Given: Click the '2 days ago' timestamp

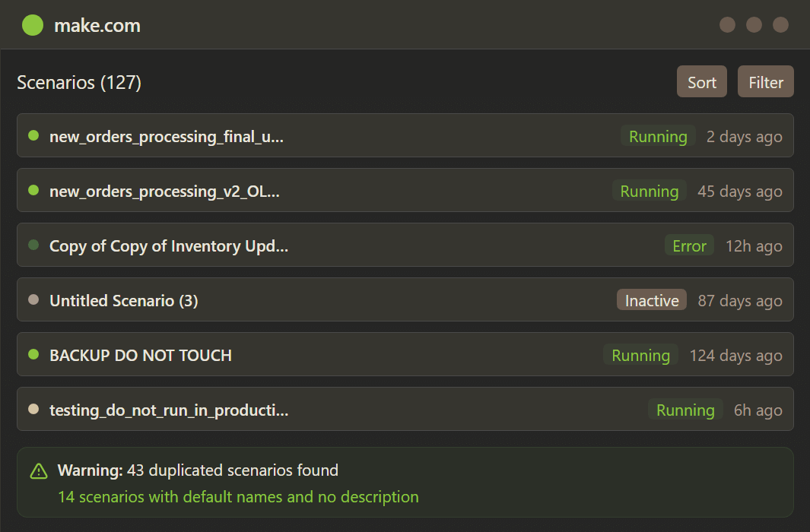Looking at the screenshot, I should coord(744,137).
